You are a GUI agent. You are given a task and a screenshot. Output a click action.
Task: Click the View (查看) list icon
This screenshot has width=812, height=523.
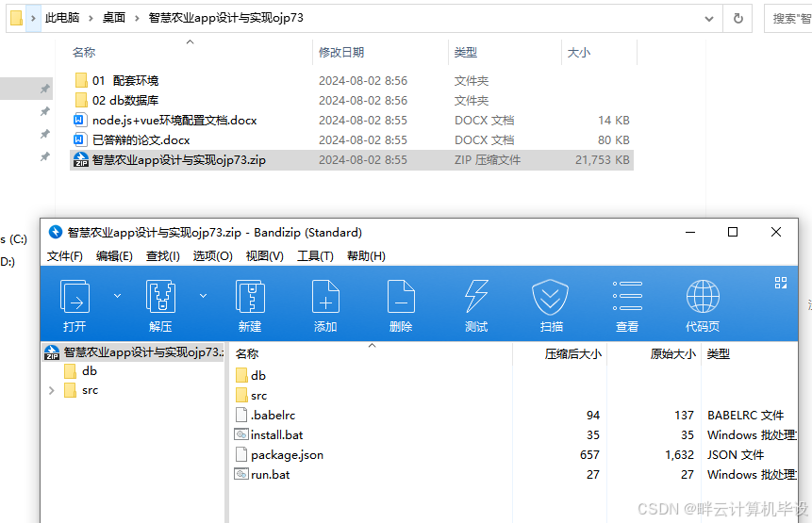point(627,296)
